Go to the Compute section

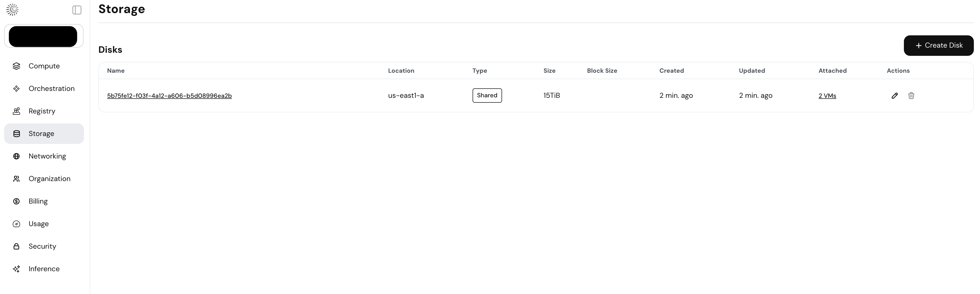click(44, 66)
